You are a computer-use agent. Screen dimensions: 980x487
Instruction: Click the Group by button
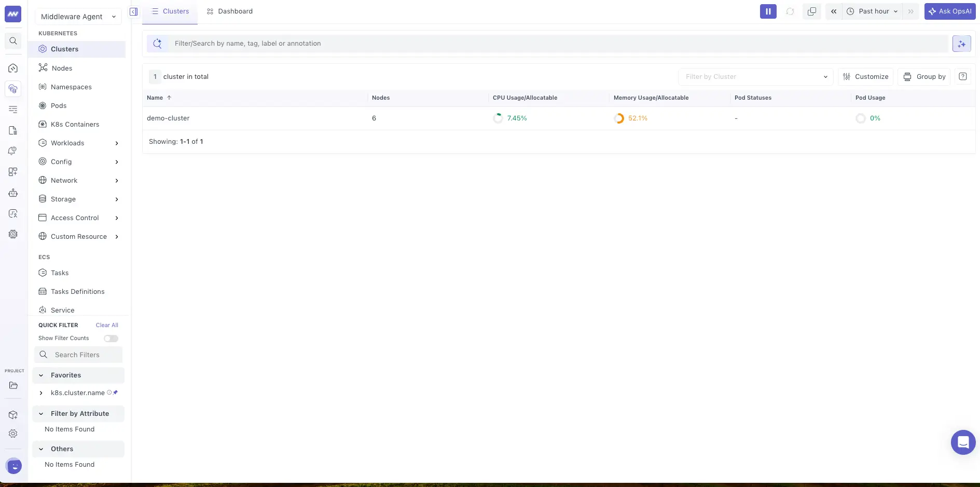point(924,77)
